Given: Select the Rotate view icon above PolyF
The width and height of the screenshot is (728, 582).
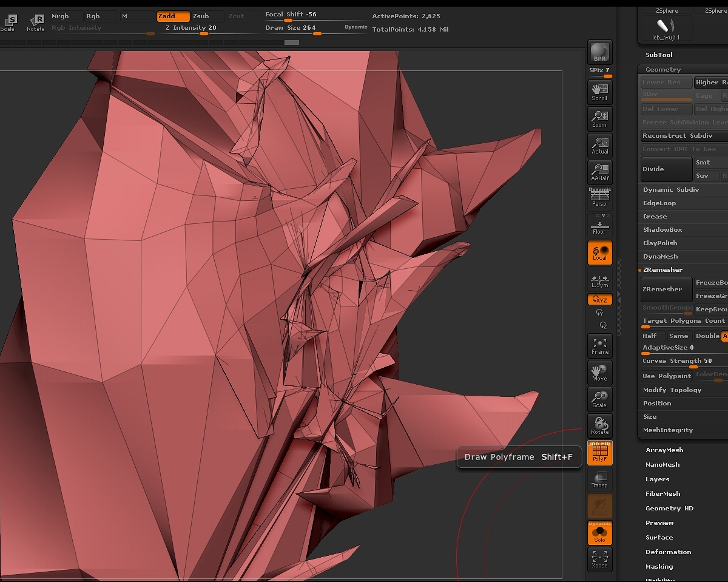Looking at the screenshot, I should tap(600, 425).
